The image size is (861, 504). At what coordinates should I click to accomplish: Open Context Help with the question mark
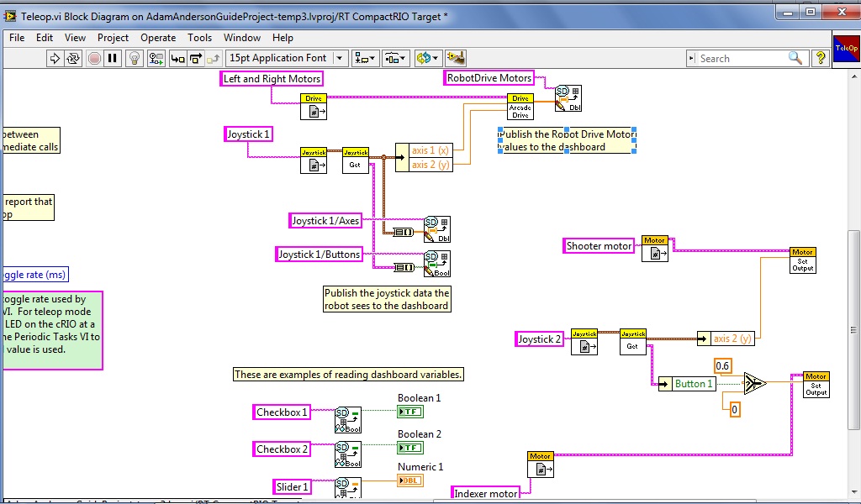click(x=821, y=58)
